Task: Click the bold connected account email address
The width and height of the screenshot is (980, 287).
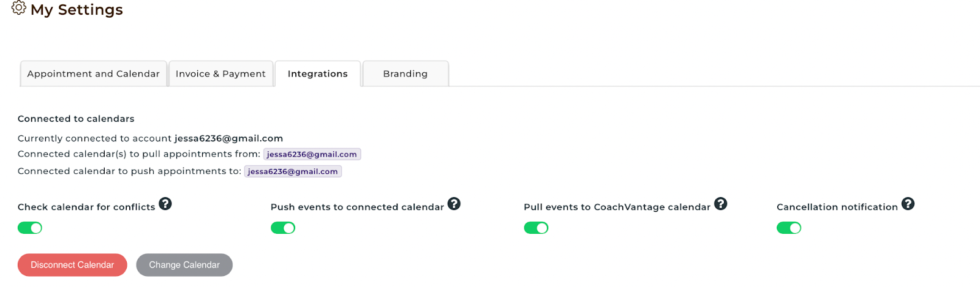Action: (x=228, y=138)
